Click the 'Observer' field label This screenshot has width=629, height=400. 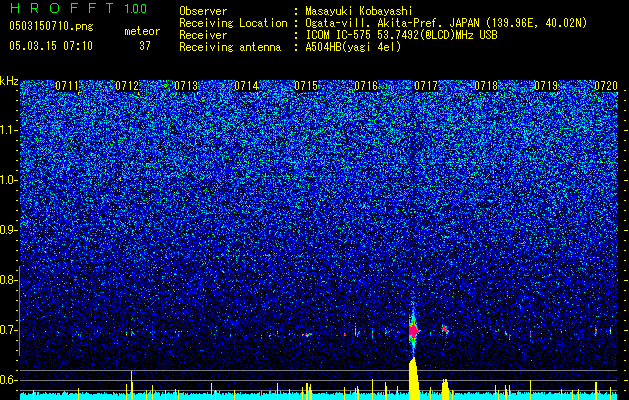click(x=203, y=11)
